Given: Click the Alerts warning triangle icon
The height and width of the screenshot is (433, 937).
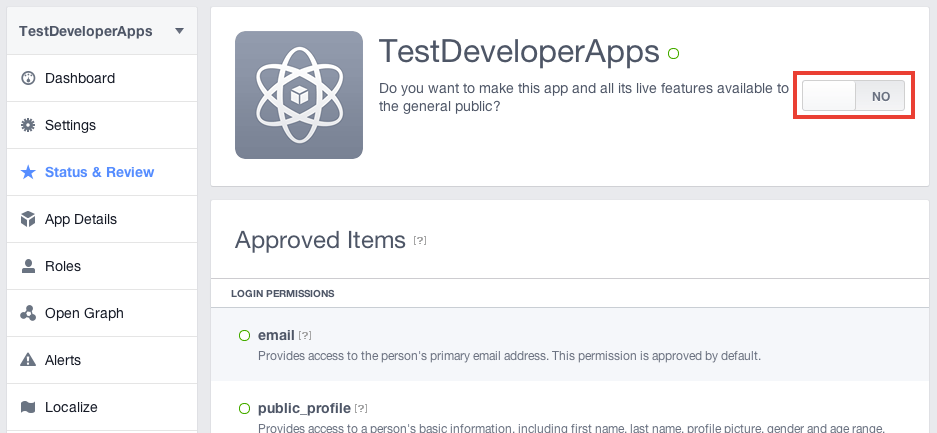Looking at the screenshot, I should [28, 360].
